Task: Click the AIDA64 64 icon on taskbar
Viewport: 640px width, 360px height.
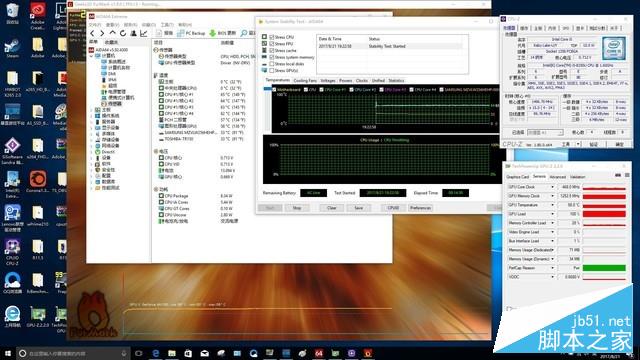Action: click(319, 353)
